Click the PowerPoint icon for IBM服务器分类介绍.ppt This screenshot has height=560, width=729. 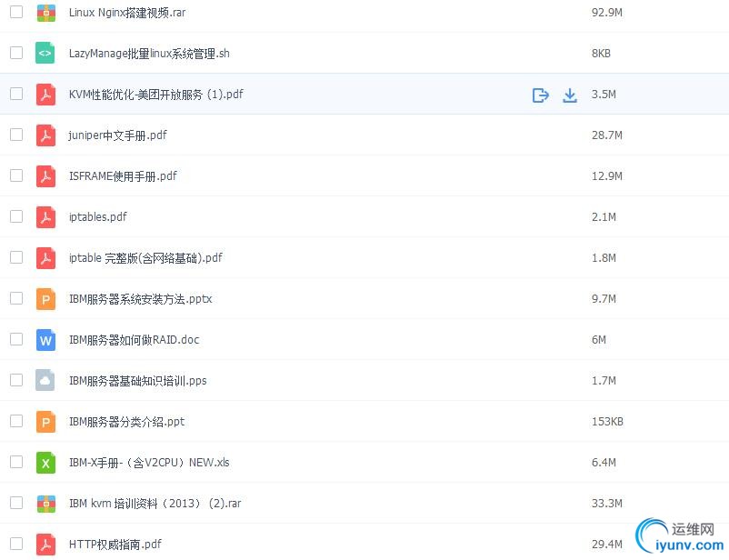[45, 422]
